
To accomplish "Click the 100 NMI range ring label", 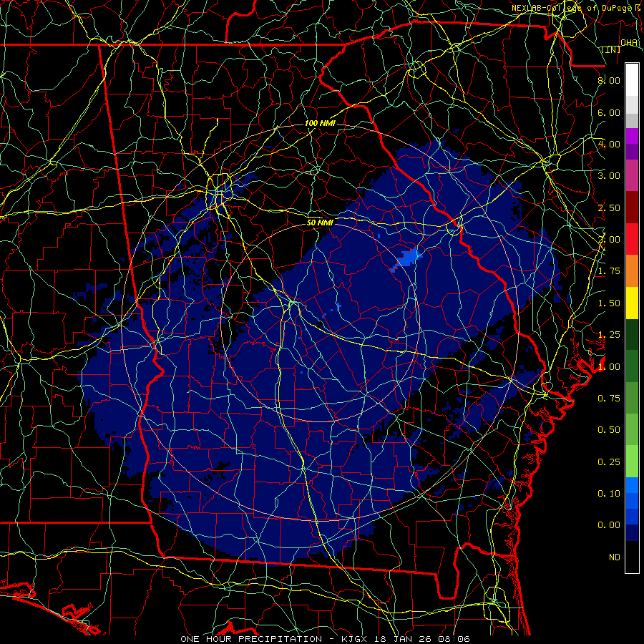I will 320,123.
